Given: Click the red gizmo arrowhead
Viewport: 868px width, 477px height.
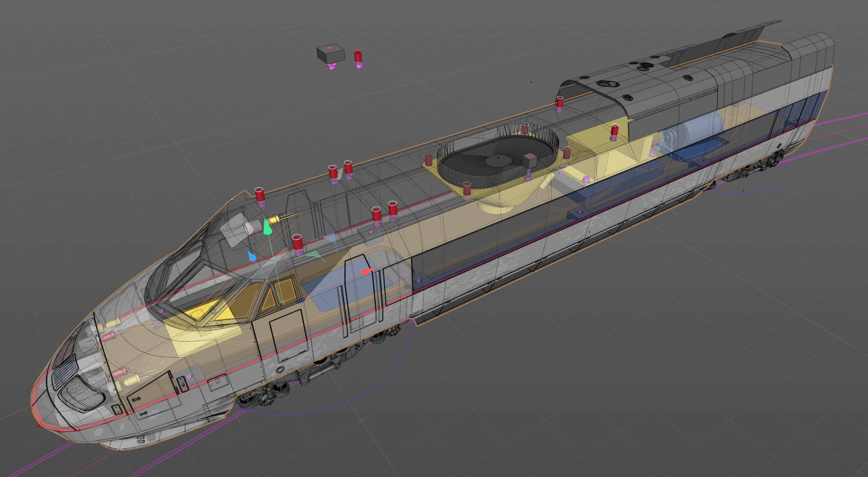Looking at the screenshot, I should [x=367, y=272].
